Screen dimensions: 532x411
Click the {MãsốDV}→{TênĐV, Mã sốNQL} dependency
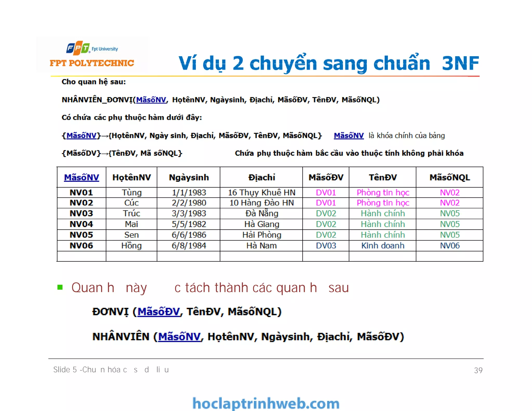122,153
